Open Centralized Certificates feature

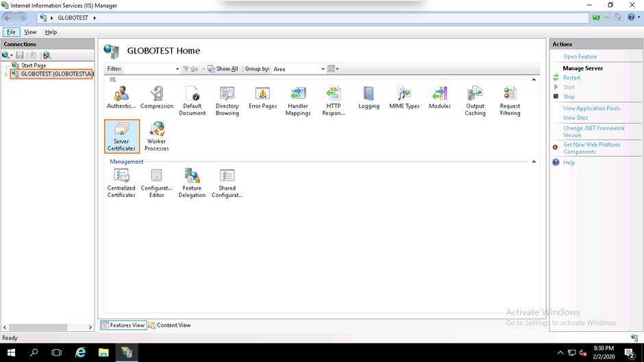coord(121,183)
